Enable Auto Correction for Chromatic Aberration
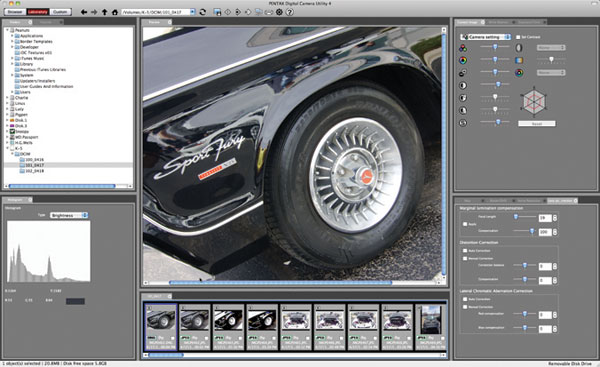 point(465,299)
